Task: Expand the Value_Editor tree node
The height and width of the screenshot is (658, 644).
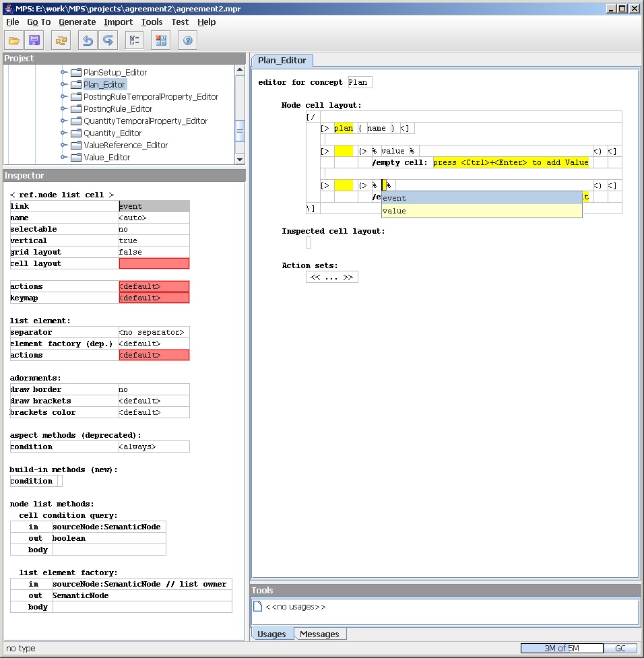Action: pos(64,158)
